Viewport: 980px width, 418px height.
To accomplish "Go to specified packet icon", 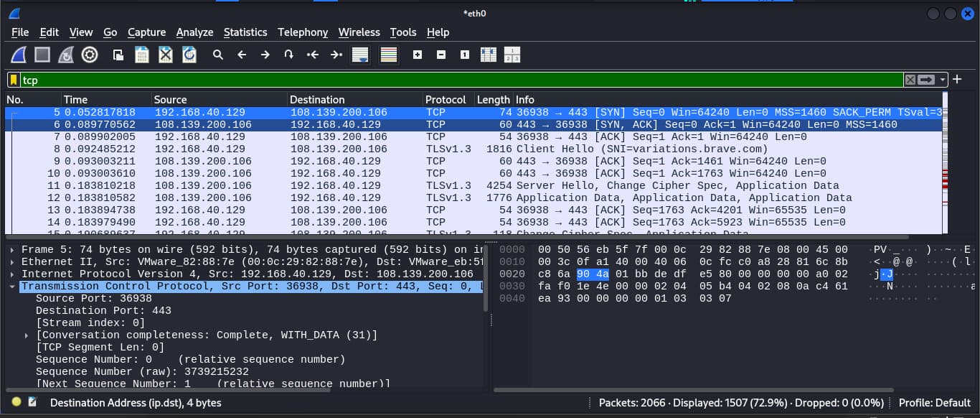I will pos(289,55).
